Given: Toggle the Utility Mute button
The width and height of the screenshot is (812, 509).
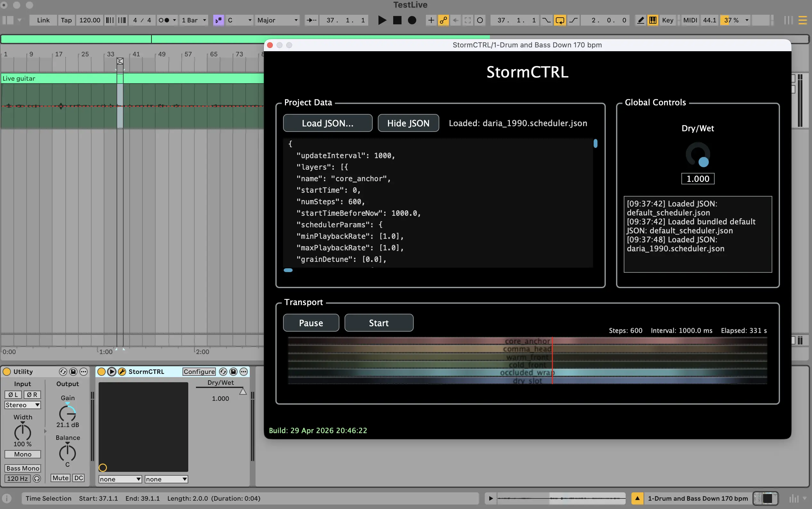Looking at the screenshot, I should [61, 478].
